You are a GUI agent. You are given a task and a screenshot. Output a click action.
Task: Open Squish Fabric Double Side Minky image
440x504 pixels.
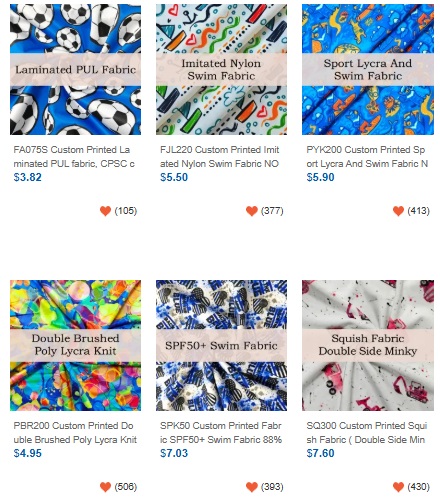(x=368, y=345)
